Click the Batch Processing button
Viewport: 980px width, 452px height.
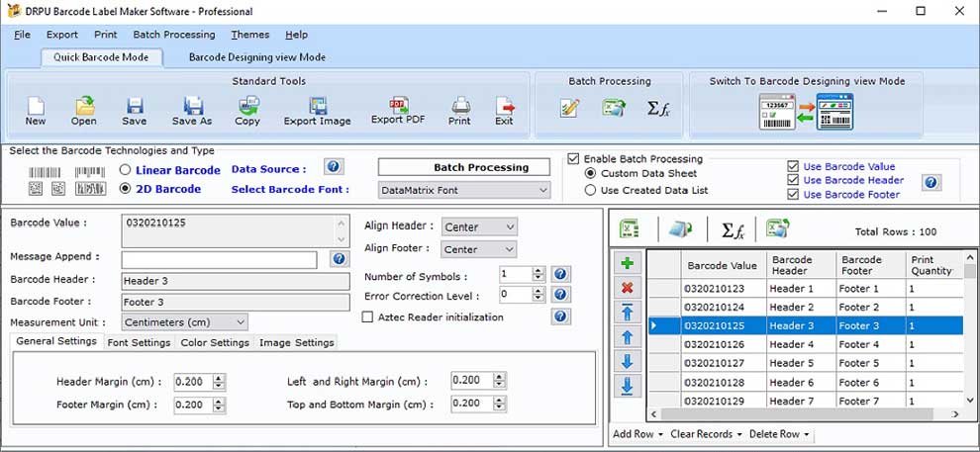463,167
